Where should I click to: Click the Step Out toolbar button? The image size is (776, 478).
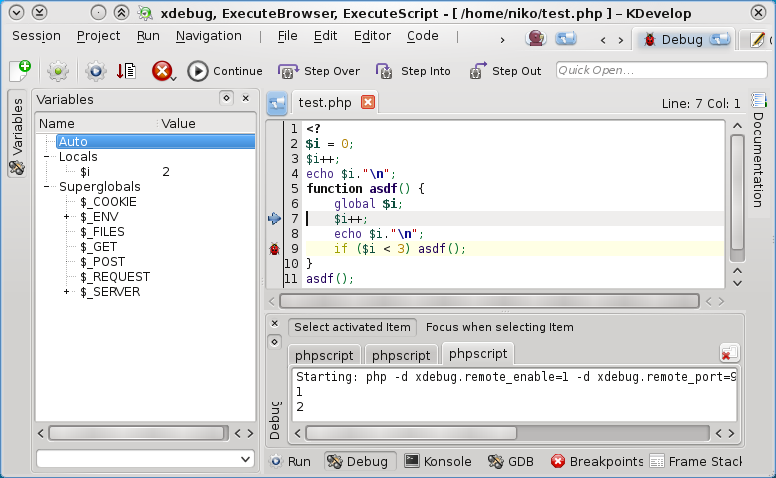(505, 71)
